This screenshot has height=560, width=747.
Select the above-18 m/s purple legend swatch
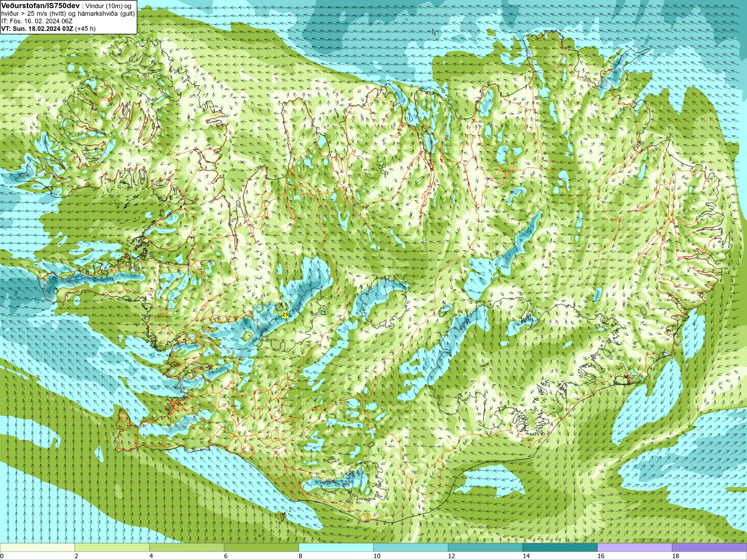(710, 548)
